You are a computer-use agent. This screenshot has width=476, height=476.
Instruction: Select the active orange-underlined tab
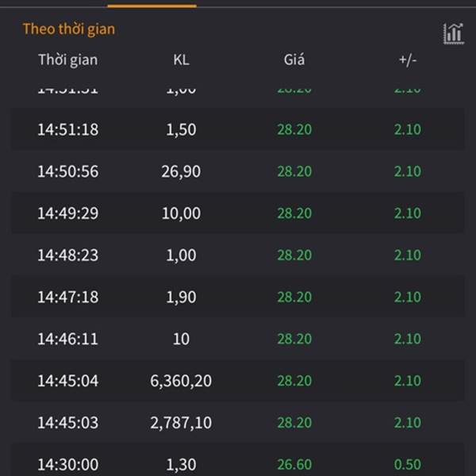152,4
